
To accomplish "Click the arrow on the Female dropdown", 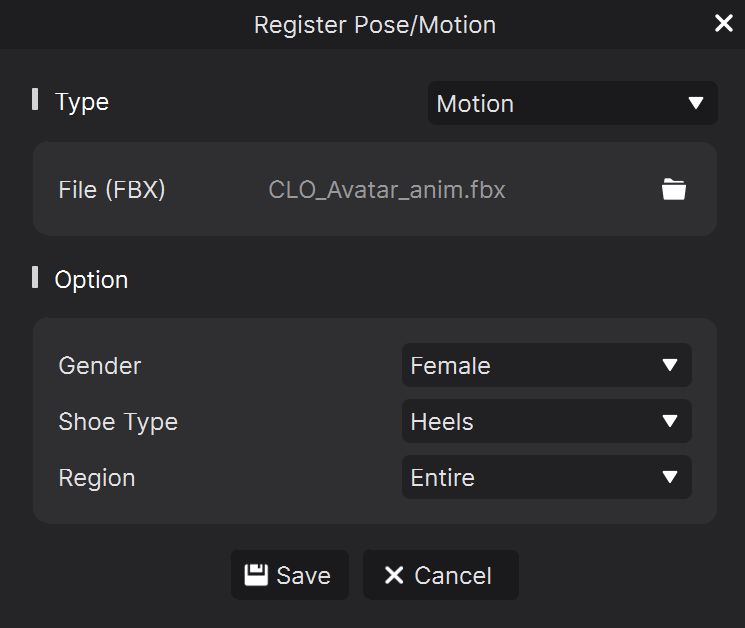I will click(x=670, y=365).
